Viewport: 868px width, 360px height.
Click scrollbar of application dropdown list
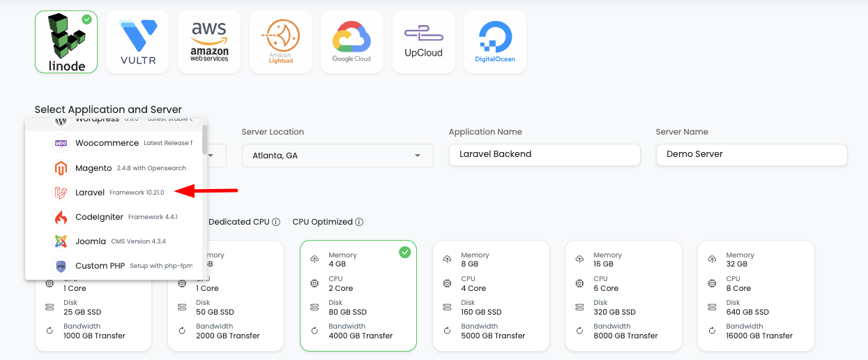pyautogui.click(x=204, y=140)
